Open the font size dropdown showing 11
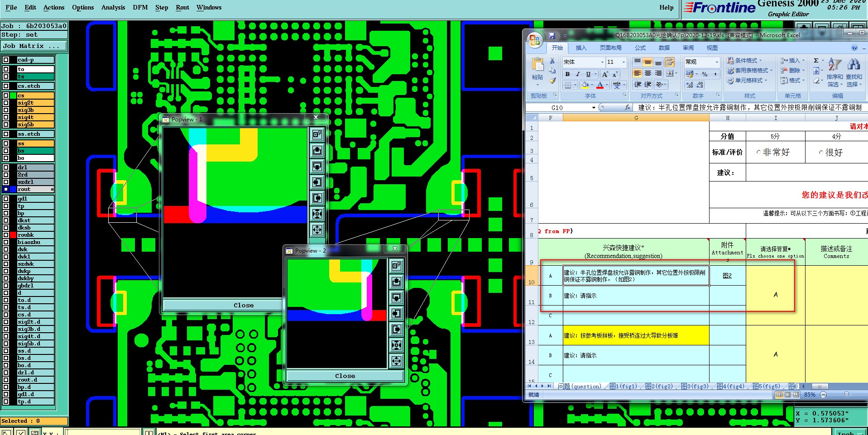Image resolution: width=868 pixels, height=435 pixels. click(x=623, y=62)
